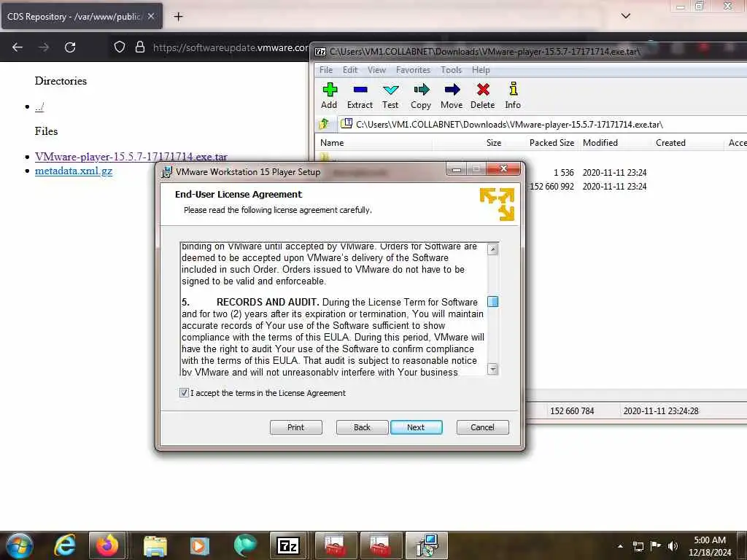Open Windows Media Player from taskbar
This screenshot has width=747, height=560.
coord(200,545)
